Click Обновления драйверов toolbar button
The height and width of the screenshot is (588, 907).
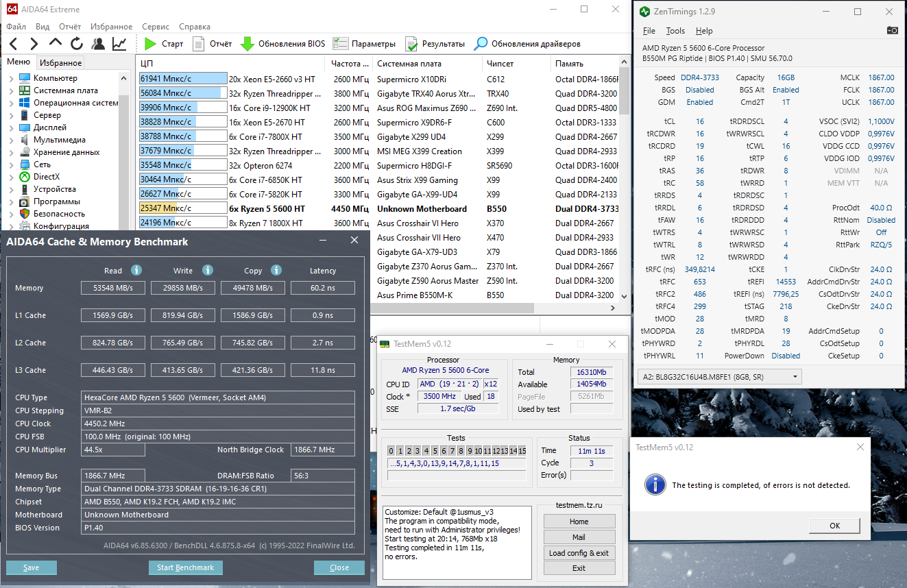click(527, 44)
